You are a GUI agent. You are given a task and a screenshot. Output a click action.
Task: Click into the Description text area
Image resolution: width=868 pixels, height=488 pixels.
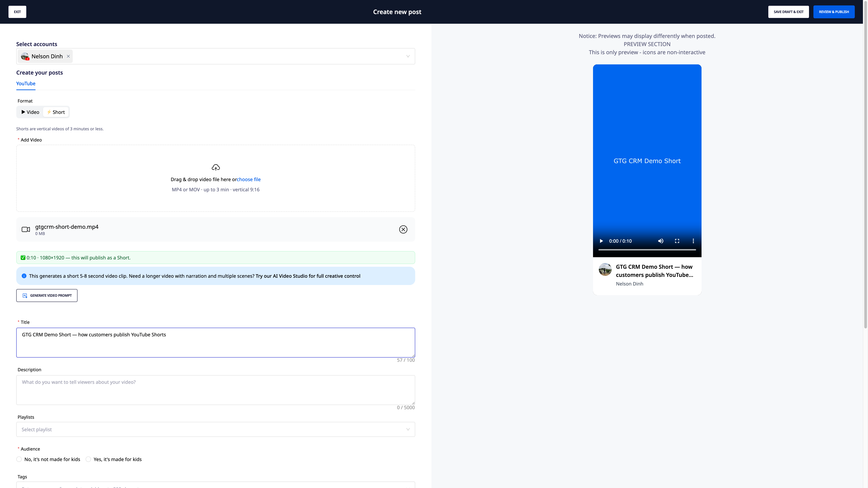[x=216, y=390]
